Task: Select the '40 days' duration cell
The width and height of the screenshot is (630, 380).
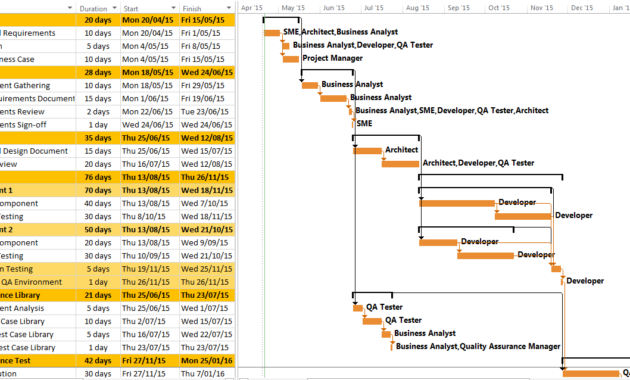Action: (x=98, y=204)
